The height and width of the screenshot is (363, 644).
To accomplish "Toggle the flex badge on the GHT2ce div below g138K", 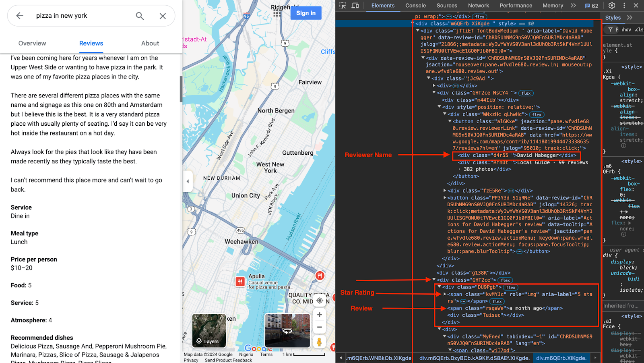I will coord(505,280).
